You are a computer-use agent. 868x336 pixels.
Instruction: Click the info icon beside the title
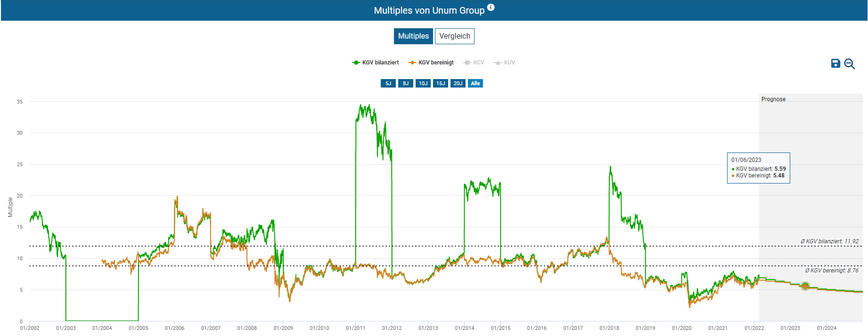pos(491,7)
